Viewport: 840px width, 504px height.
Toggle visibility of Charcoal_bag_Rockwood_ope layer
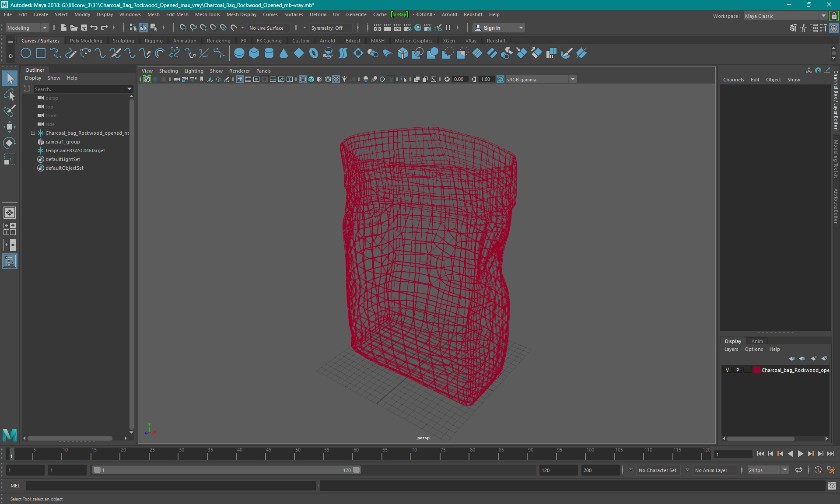[727, 370]
